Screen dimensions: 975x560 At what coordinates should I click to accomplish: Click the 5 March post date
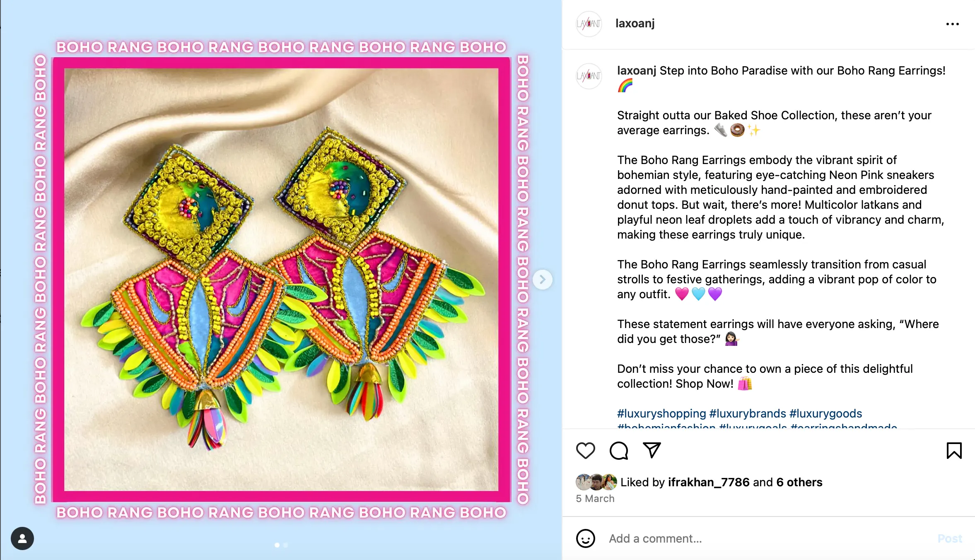pos(595,499)
